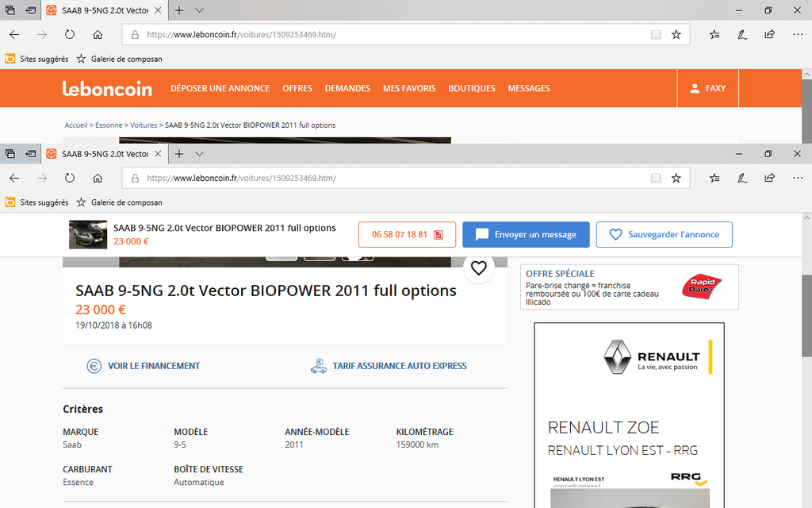Click the address bar in the front window

click(x=405, y=179)
